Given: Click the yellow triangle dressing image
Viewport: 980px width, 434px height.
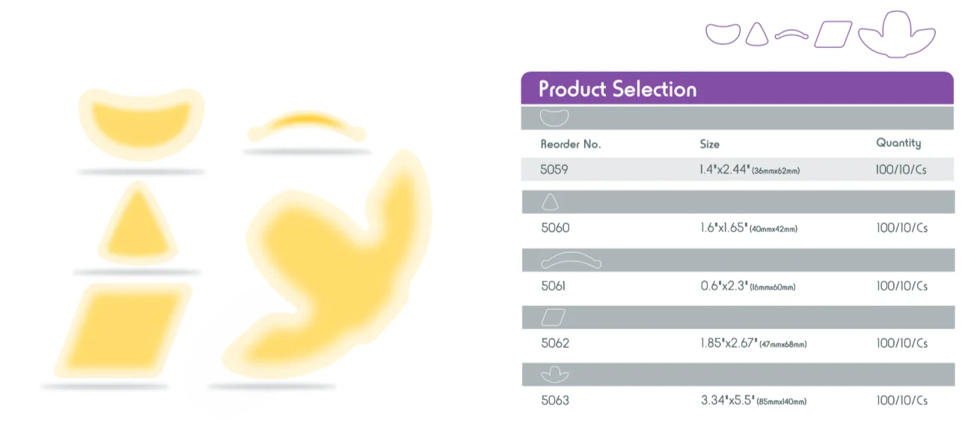Looking at the screenshot, I should [138, 227].
